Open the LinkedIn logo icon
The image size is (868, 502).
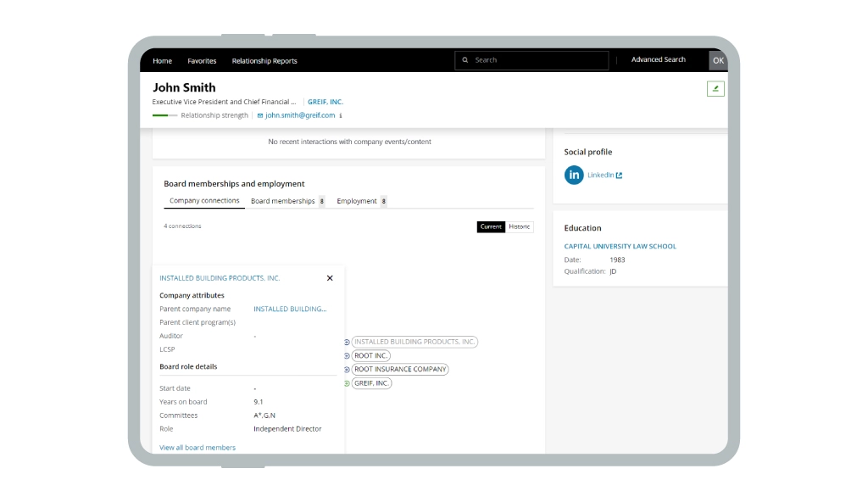coord(574,175)
